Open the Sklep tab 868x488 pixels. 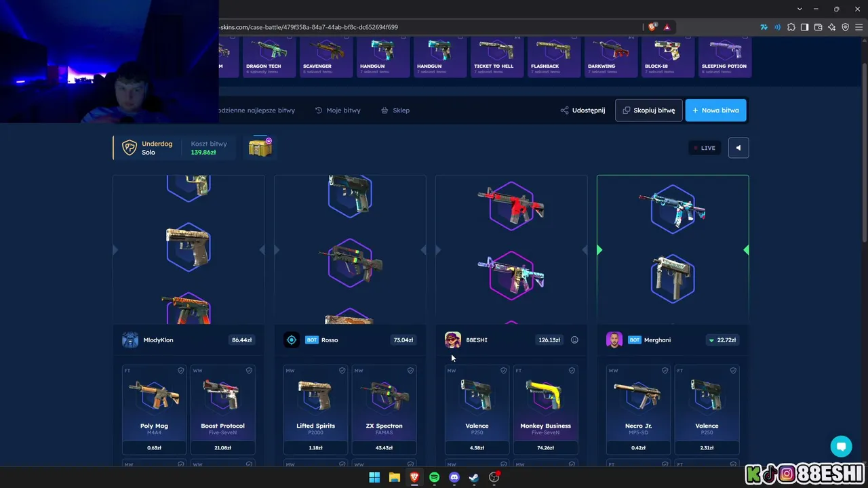395,110
